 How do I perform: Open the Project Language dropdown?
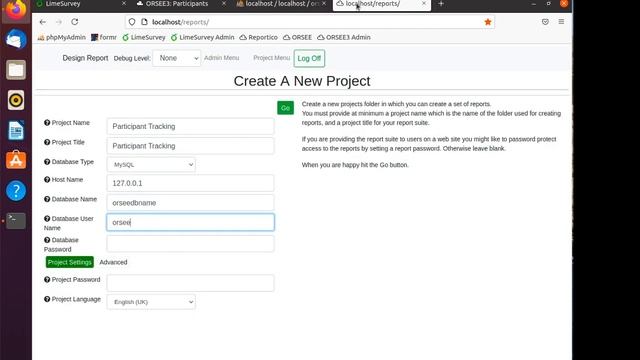click(151, 302)
